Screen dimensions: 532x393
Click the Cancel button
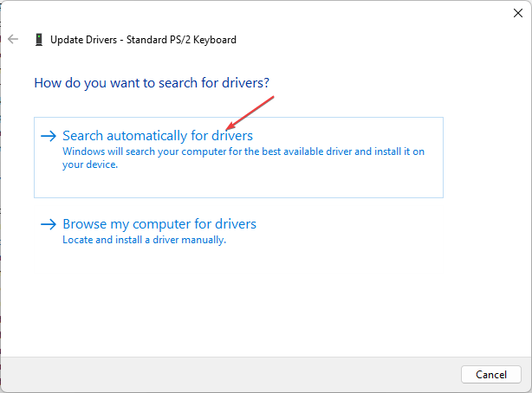tap(491, 374)
